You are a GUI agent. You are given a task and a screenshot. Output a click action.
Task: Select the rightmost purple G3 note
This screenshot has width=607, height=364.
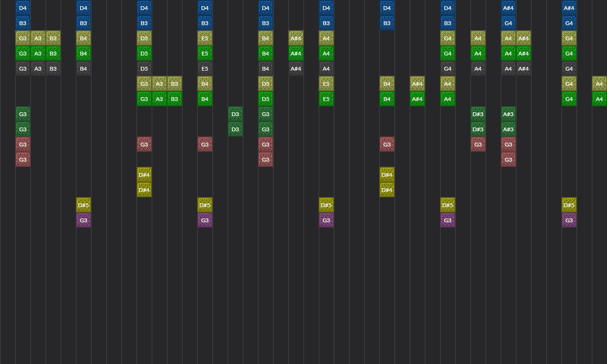coord(569,220)
